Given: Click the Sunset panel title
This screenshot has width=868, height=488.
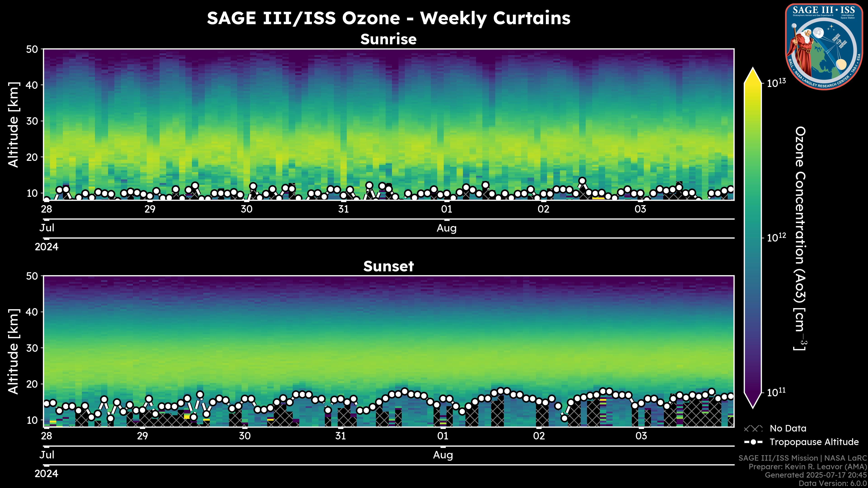Looking at the screenshot, I should pyautogui.click(x=389, y=266).
